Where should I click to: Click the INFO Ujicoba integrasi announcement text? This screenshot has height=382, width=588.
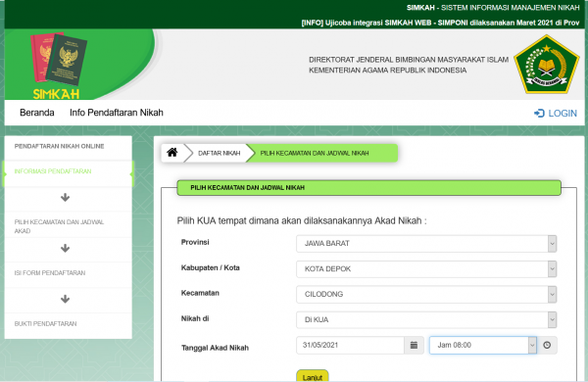click(x=440, y=23)
